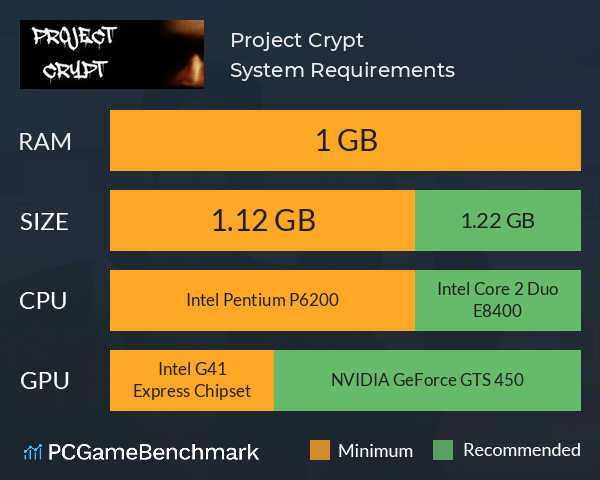Image resolution: width=600 pixels, height=480 pixels.
Task: Click the NVIDIA GeForce GTS 450 bar
Action: point(427,380)
